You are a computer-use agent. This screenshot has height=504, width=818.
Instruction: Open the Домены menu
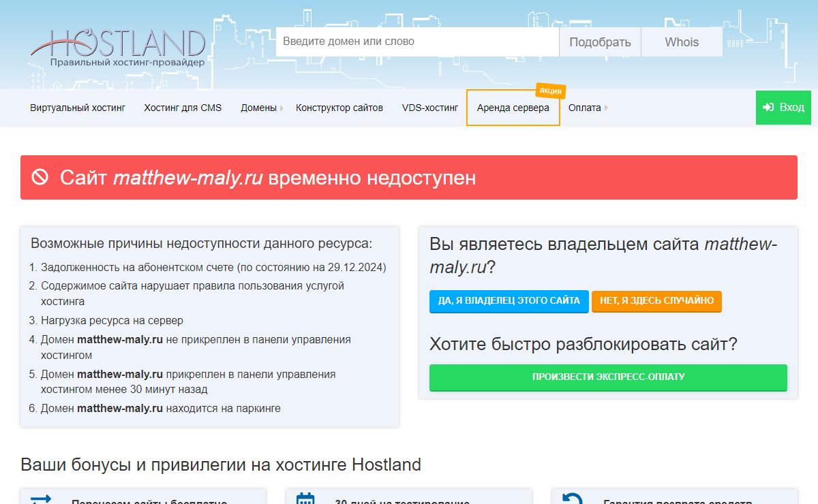pyautogui.click(x=258, y=108)
